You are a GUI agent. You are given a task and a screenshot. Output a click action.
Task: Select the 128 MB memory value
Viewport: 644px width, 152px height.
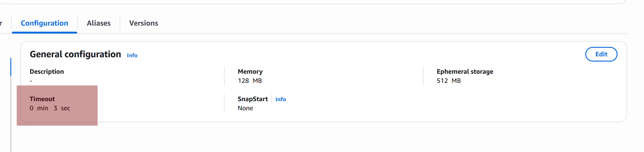[x=250, y=81]
